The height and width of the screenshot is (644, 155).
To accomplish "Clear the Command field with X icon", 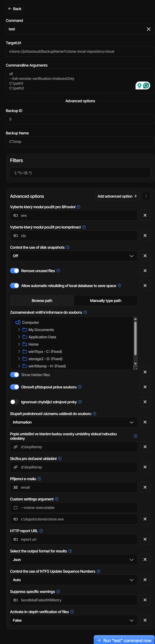I will coord(148,29).
